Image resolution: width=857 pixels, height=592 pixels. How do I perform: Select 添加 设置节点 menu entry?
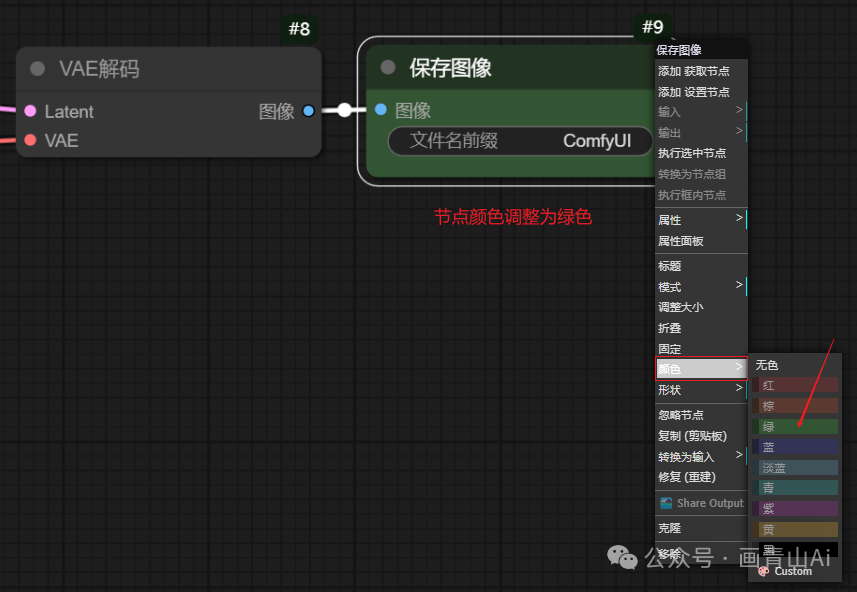[x=701, y=92]
